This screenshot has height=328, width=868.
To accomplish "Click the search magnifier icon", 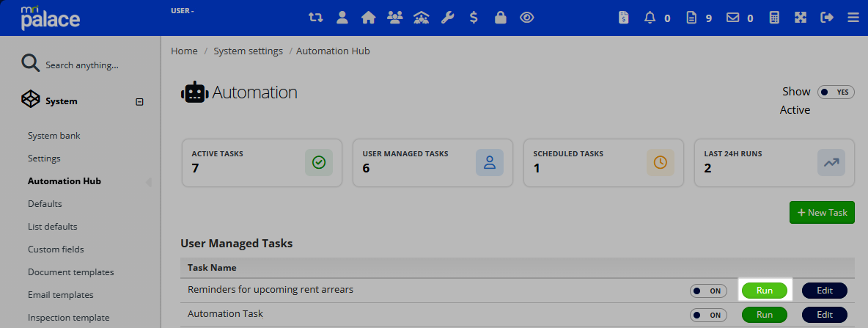I will pos(31,63).
